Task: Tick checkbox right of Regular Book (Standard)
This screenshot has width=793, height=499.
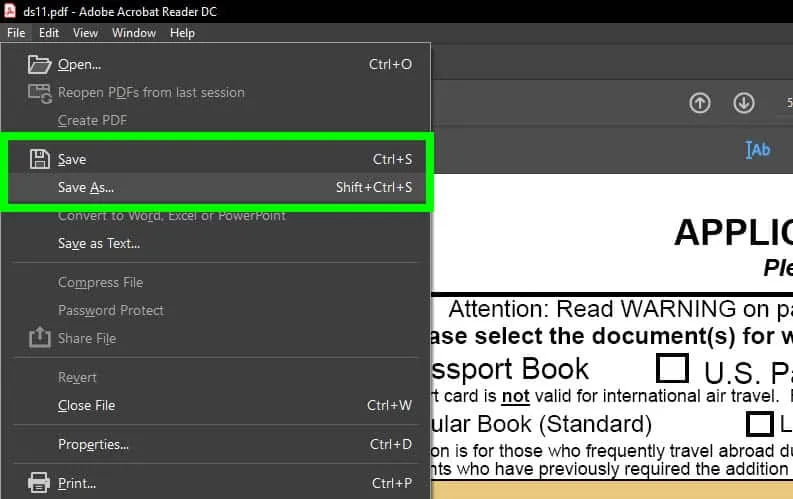Action: [760, 424]
